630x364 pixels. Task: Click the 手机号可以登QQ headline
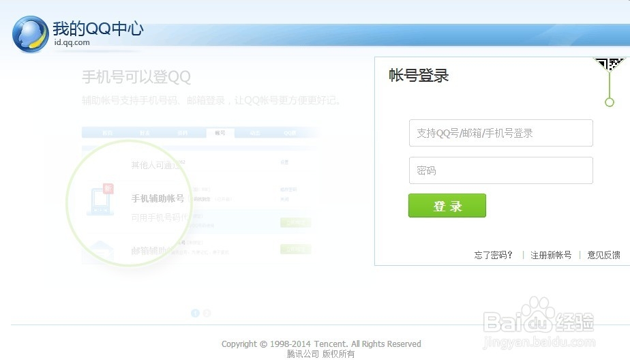pyautogui.click(x=136, y=77)
